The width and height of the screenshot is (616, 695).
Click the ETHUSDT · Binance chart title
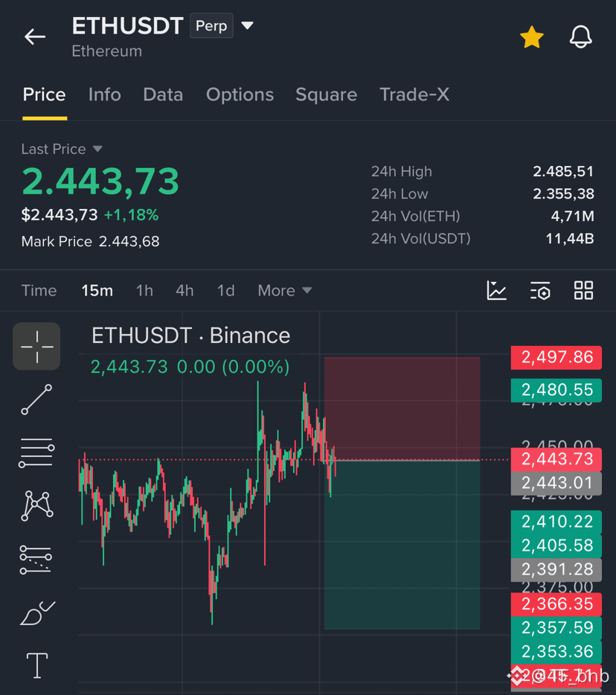click(x=190, y=336)
